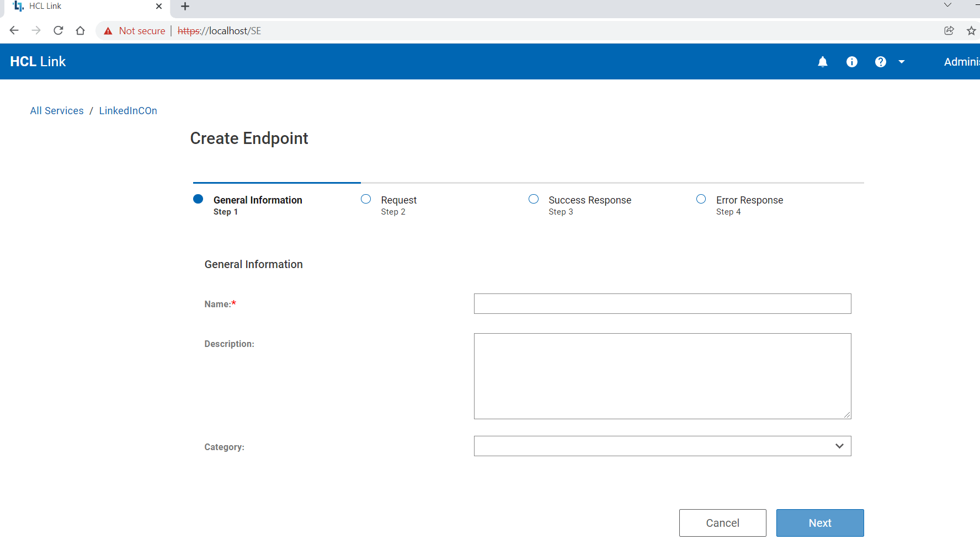Bookmark the page with the star icon

click(x=971, y=31)
